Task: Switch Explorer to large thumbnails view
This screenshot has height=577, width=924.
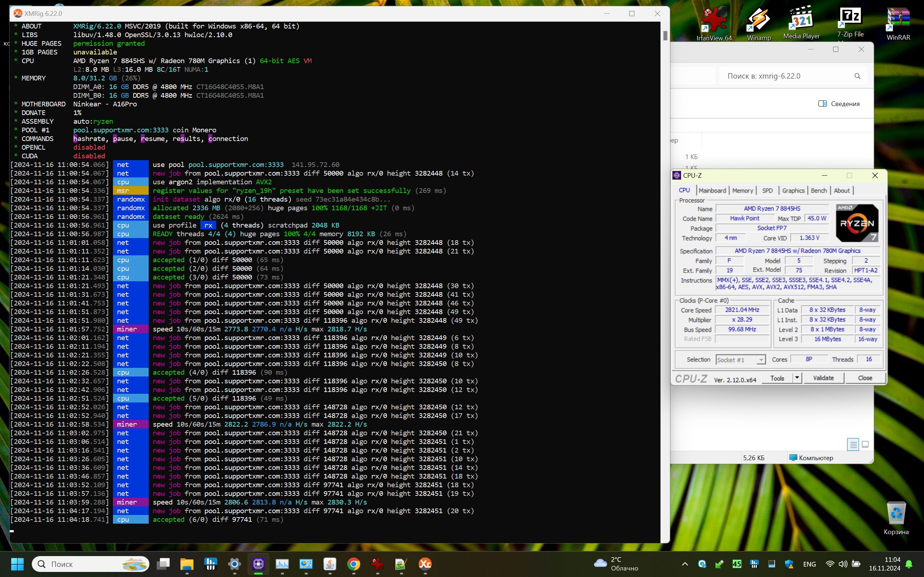Action: 865,444
